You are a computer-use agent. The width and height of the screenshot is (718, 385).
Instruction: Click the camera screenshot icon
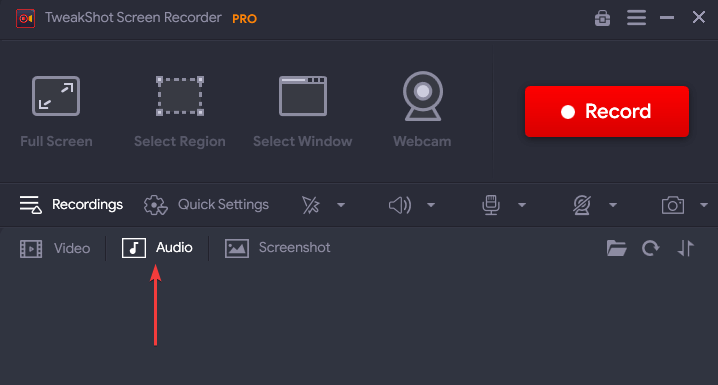[673, 205]
